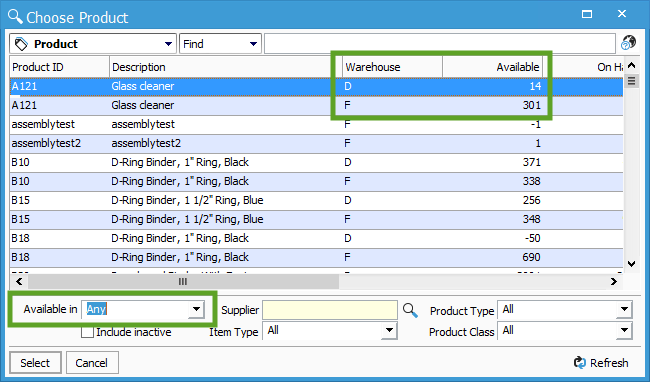Click the description D-Ring Binder, 1 1/2" Ring, Blue in warehouse D
Image resolution: width=650 pixels, height=382 pixels.
pos(187,200)
